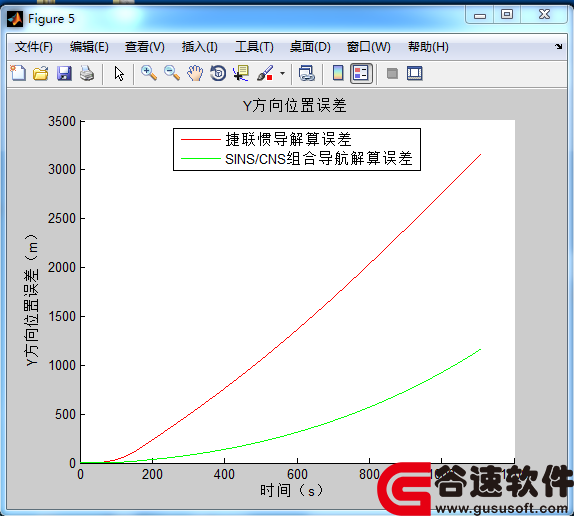Open the brush color dropdown arrow
This screenshot has width=574, height=516.
(282, 74)
